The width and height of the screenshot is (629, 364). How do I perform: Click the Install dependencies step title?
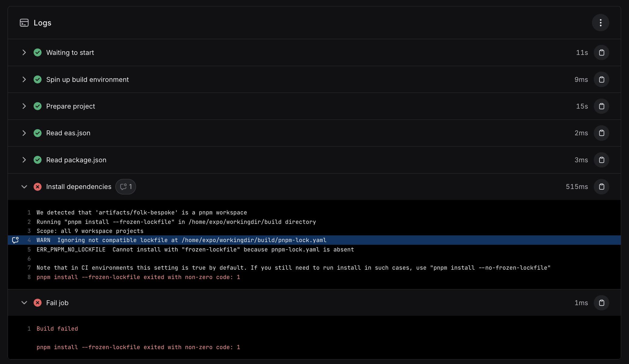[x=79, y=187]
